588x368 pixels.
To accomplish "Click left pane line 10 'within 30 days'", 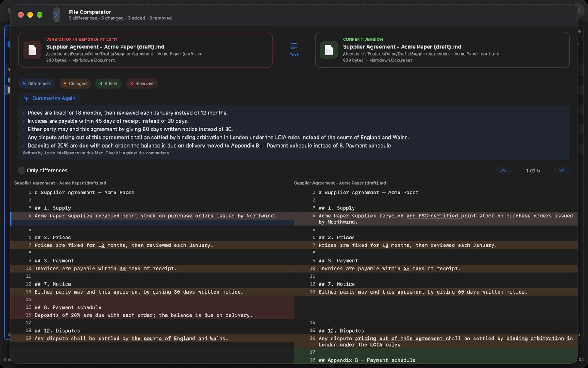I will pyautogui.click(x=152, y=268).
